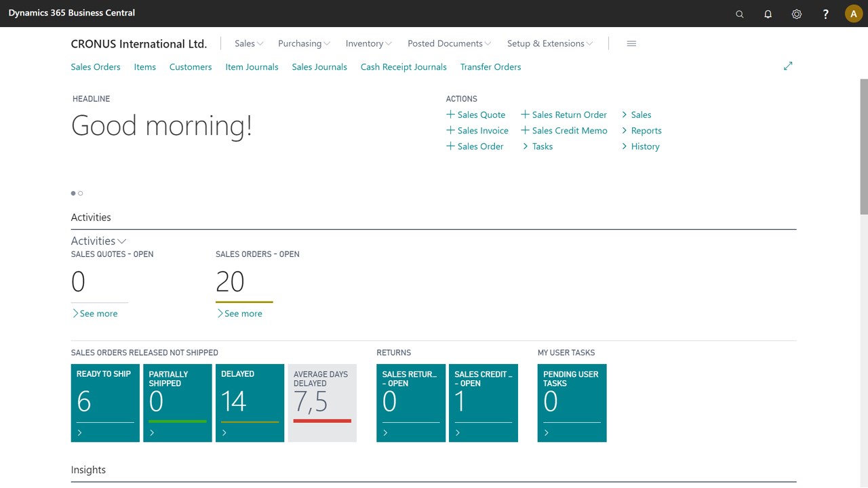
Task: Expand the Sales menu dropdown
Action: click(x=249, y=43)
